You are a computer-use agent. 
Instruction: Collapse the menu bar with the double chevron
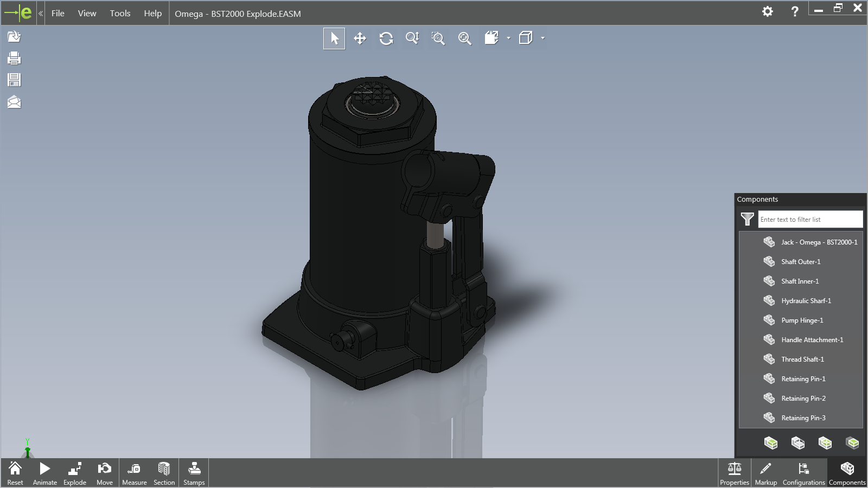(41, 14)
